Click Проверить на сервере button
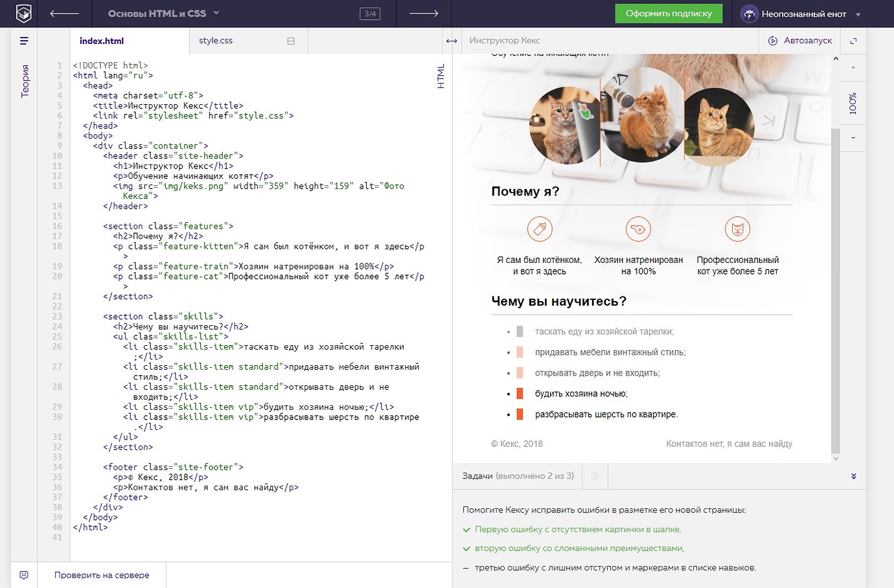Screen dimensions: 894x588 click(102, 575)
